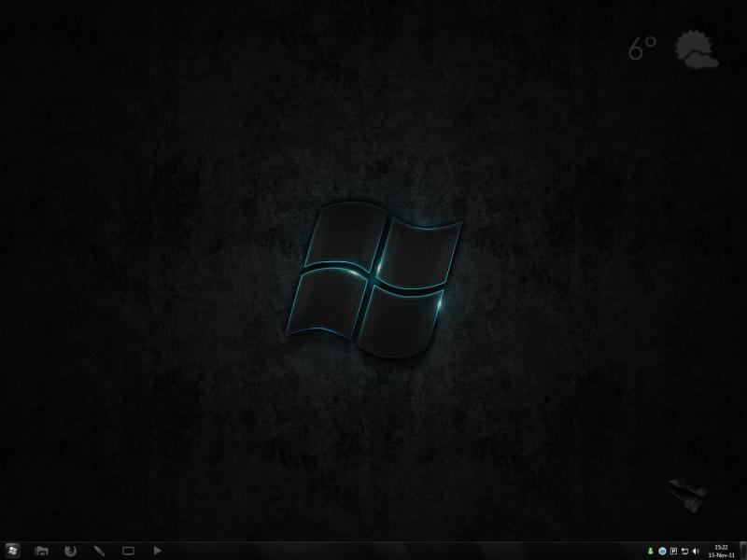Click the rectangular screen icon on taskbar
The height and width of the screenshot is (560, 747).
128,551
